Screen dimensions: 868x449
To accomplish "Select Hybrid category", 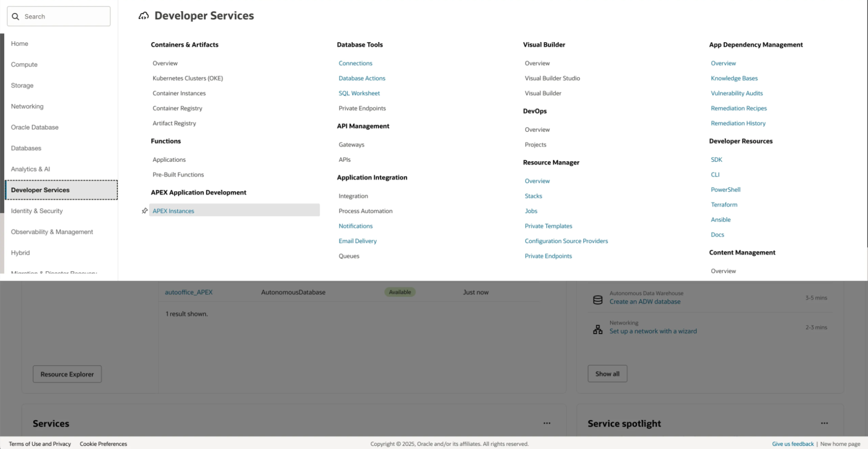I will click(x=20, y=253).
